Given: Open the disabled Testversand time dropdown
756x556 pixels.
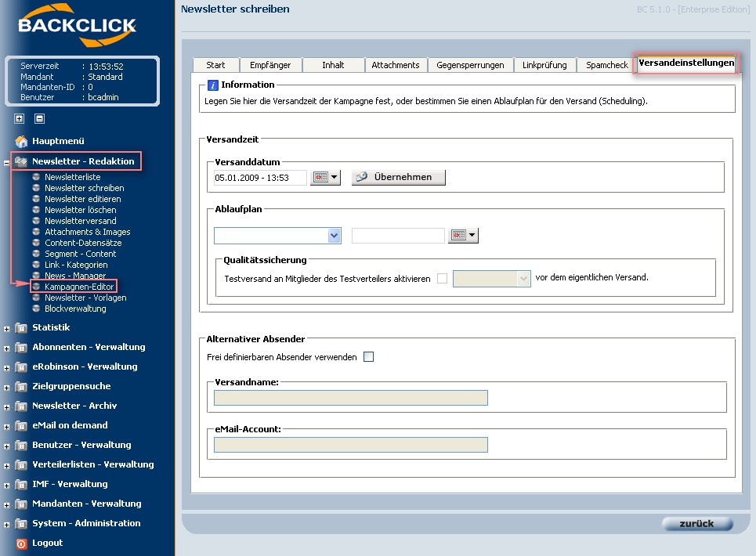Looking at the screenshot, I should 492,279.
